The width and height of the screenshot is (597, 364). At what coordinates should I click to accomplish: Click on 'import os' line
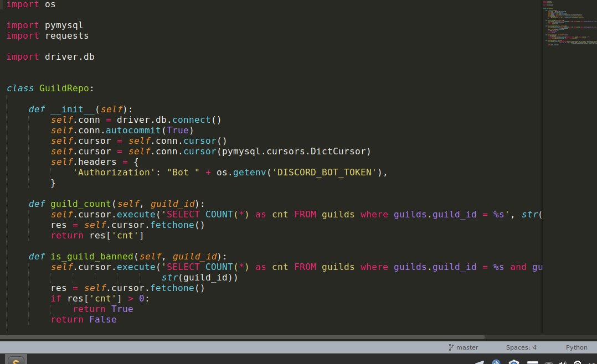[x=31, y=4]
